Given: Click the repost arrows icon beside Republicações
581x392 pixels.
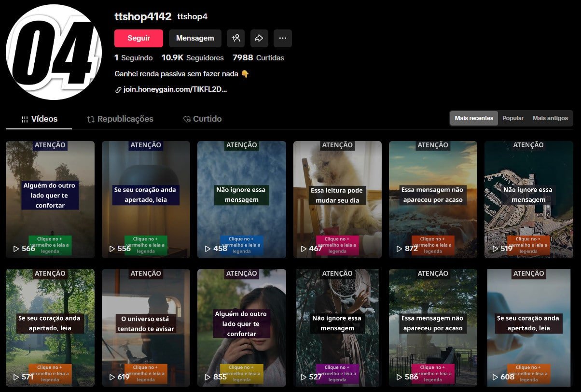Looking at the screenshot, I should (91, 119).
